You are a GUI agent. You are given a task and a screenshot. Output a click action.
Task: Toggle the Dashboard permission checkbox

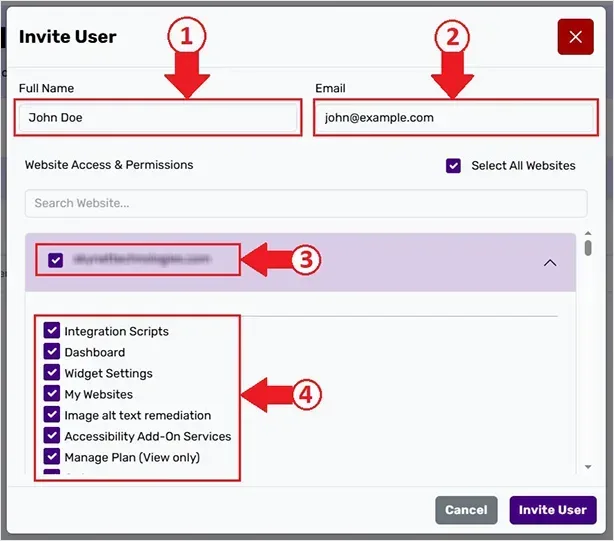pos(52,352)
